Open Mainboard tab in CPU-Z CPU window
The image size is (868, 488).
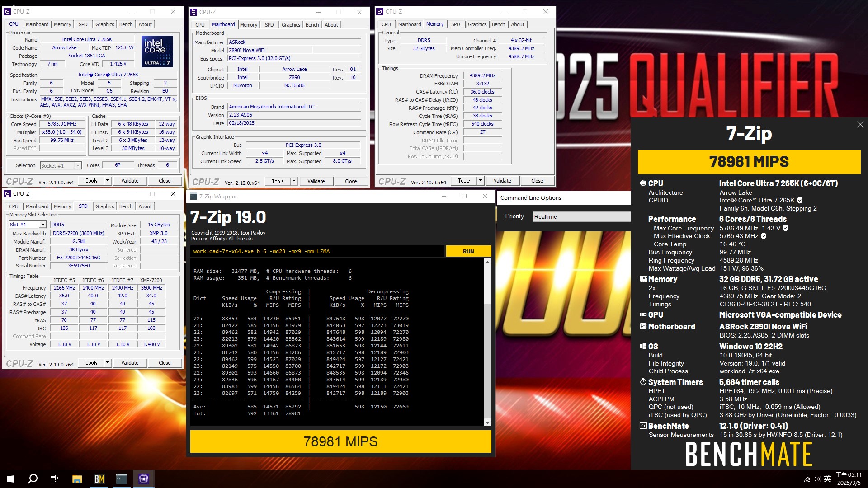pos(37,24)
